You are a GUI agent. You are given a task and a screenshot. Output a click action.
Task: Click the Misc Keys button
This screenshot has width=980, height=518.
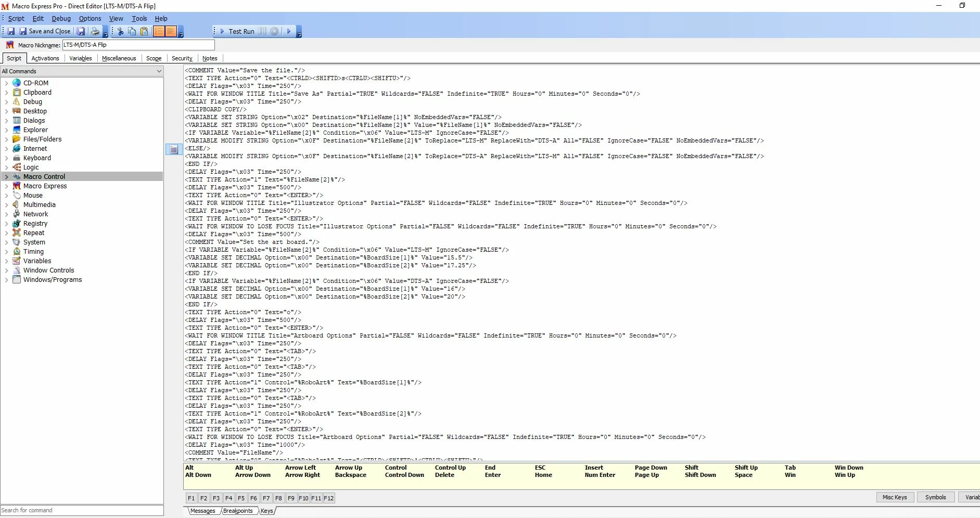[x=895, y=497]
